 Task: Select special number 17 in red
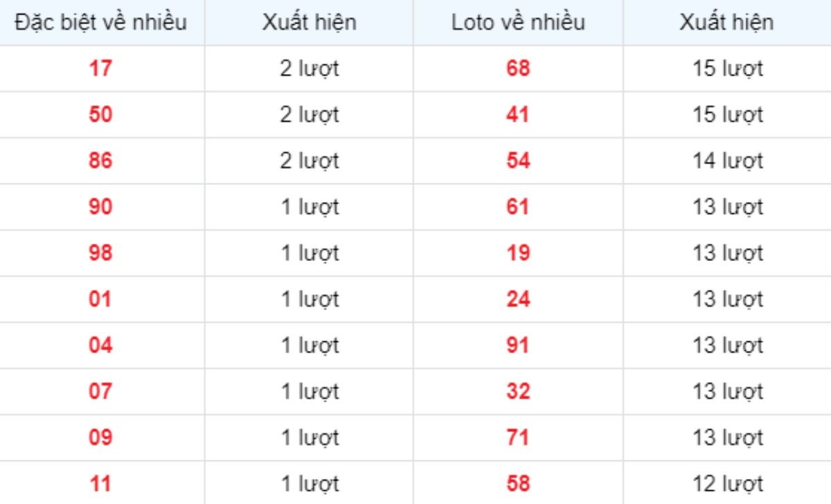[x=101, y=69]
